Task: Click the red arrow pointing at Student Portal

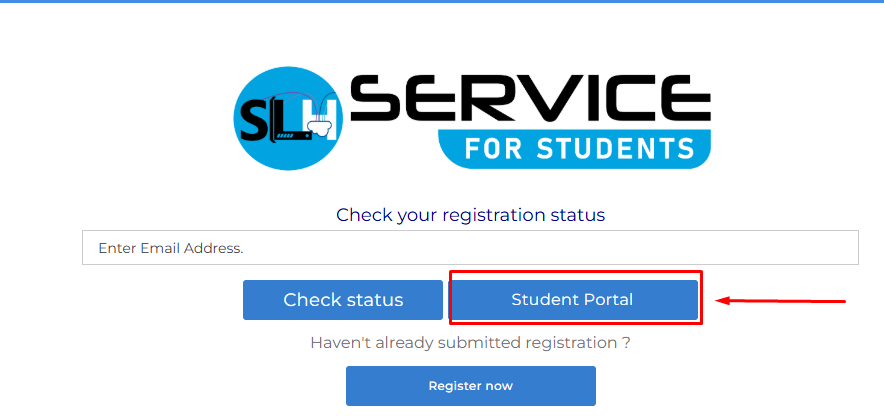Action: pos(782,299)
